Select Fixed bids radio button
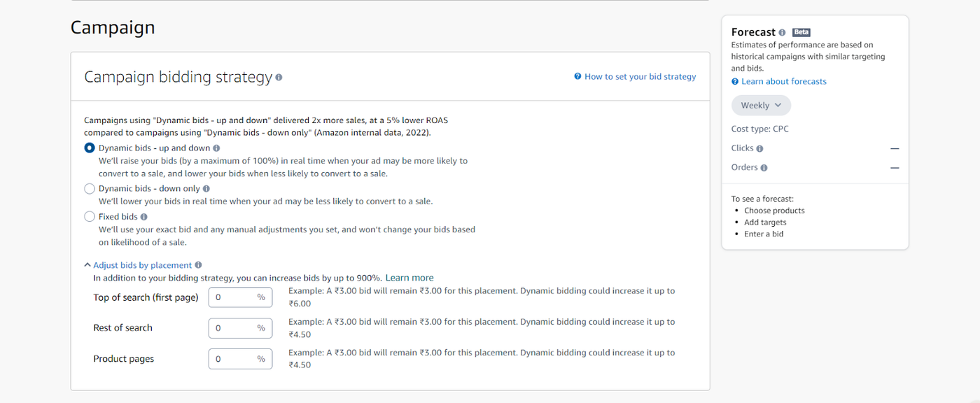980x403 pixels. coord(90,217)
